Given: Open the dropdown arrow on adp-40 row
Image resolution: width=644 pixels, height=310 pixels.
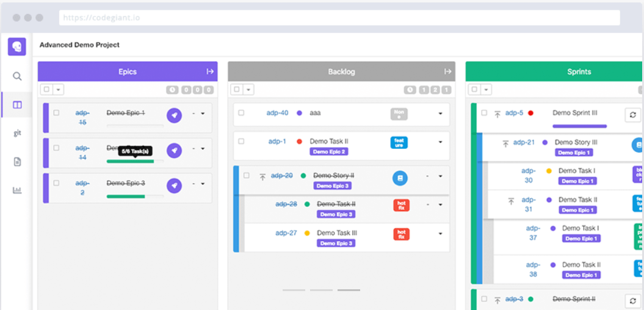Looking at the screenshot, I should (x=440, y=114).
